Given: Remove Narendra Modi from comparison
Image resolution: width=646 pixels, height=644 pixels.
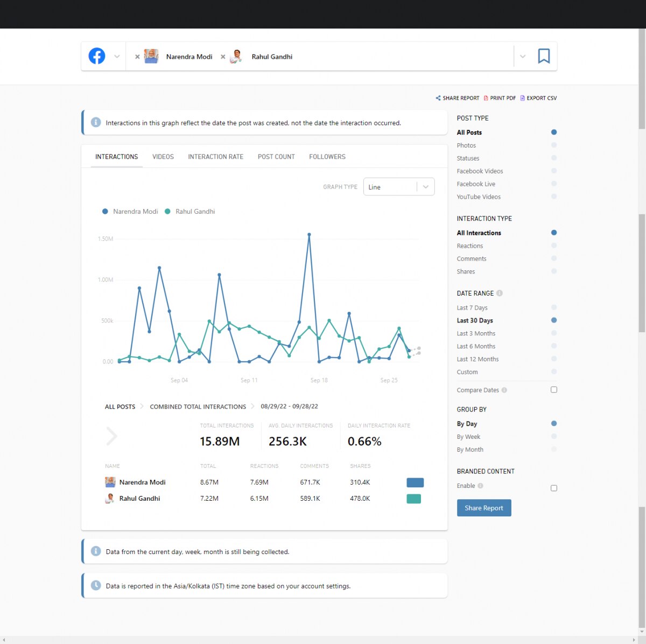Looking at the screenshot, I should 137,57.
